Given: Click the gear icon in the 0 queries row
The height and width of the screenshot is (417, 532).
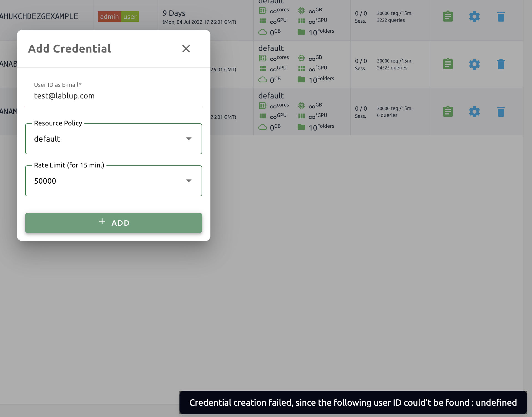Looking at the screenshot, I should (x=474, y=112).
